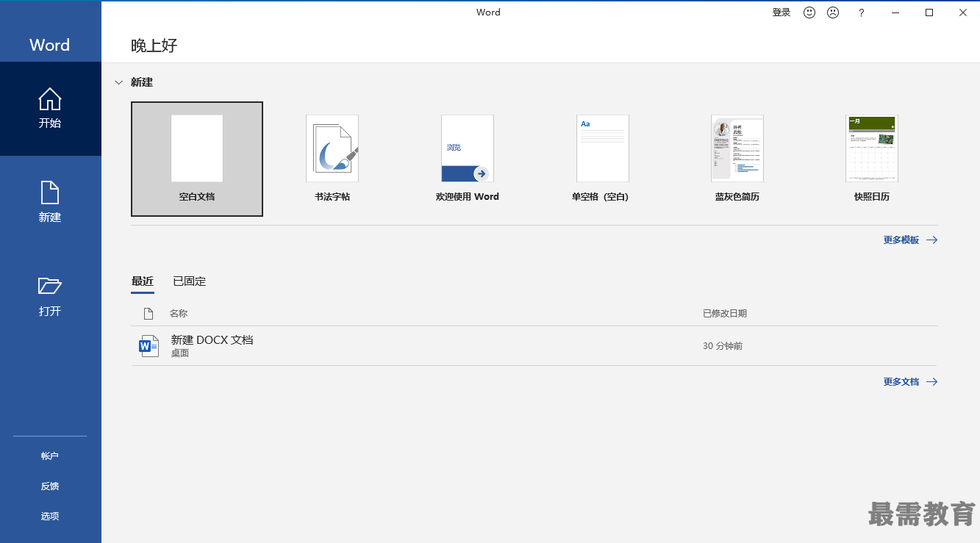Image resolution: width=980 pixels, height=543 pixels.
Task: Pick the 单空格（空白）template
Action: 603,159
